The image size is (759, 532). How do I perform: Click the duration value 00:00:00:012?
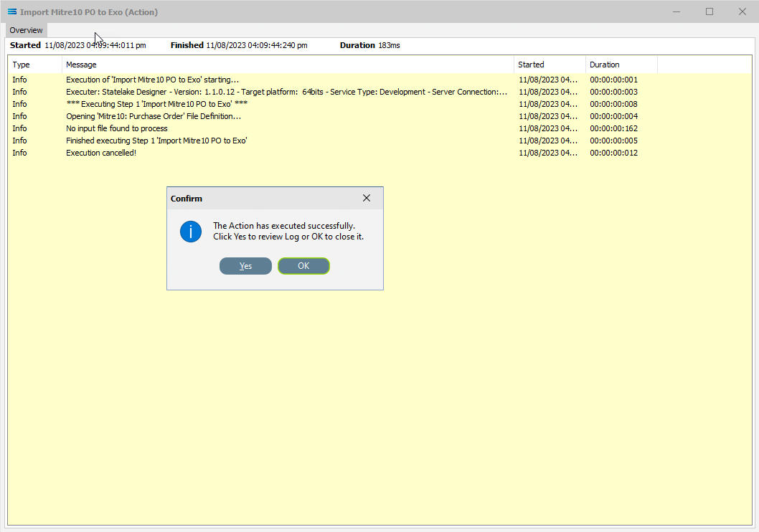coord(614,153)
